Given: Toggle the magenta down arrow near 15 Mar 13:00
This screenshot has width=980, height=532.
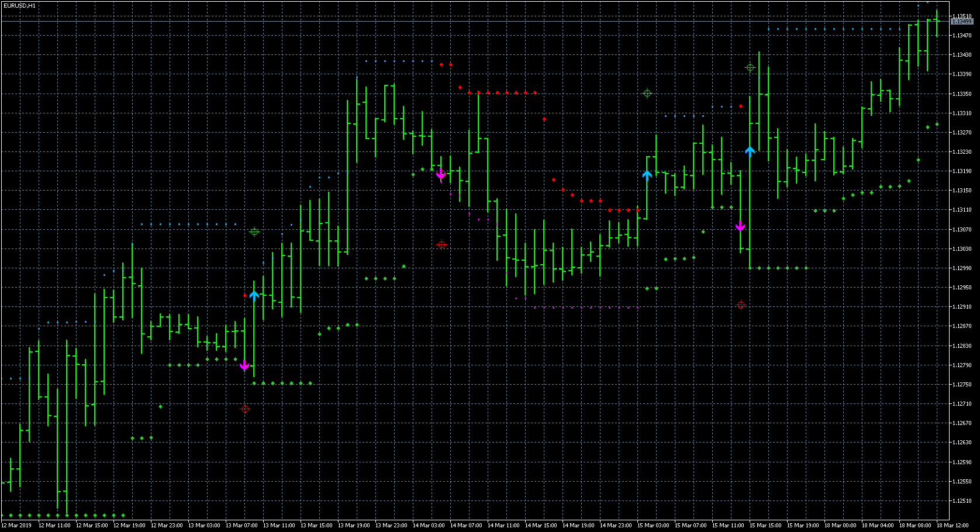Looking at the screenshot, I should pos(741,227).
